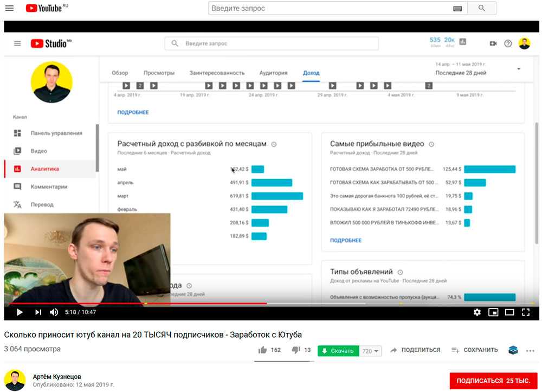Open Перевод in sidebar
The width and height of the screenshot is (542, 392).
coord(50,204)
